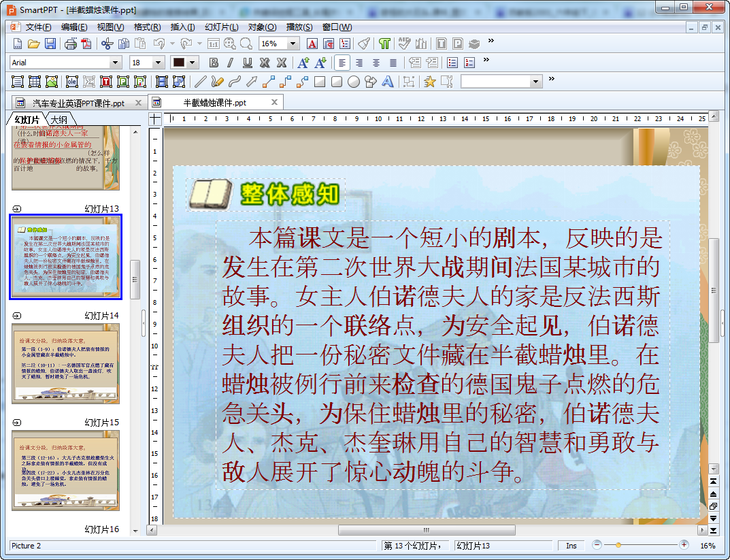Click zoom out minus button in status bar
The height and width of the screenshot is (560, 730).
(597, 544)
